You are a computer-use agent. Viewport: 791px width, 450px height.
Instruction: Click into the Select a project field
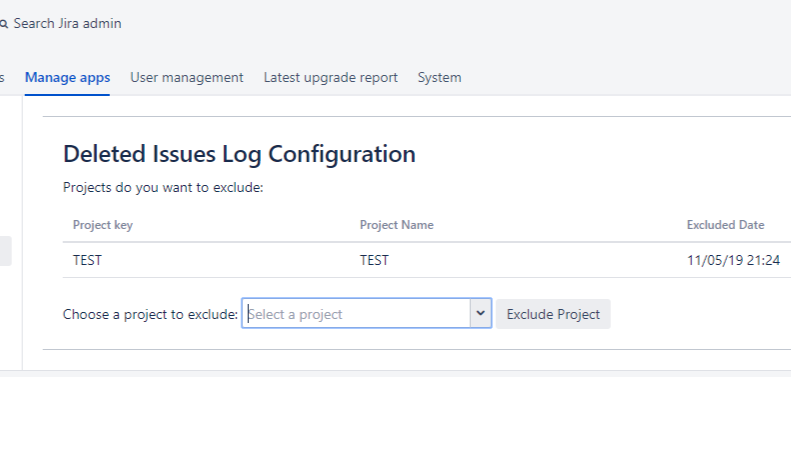click(x=356, y=314)
